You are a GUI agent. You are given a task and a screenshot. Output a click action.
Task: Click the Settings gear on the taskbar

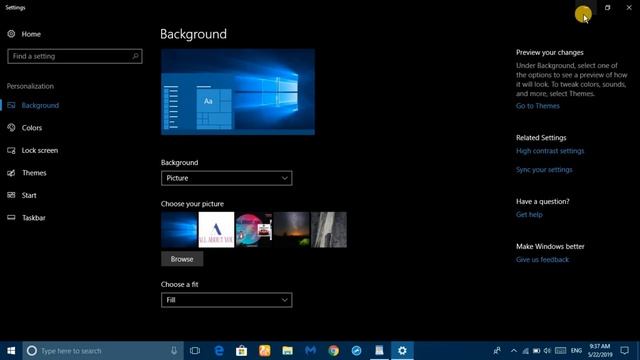[402, 351]
